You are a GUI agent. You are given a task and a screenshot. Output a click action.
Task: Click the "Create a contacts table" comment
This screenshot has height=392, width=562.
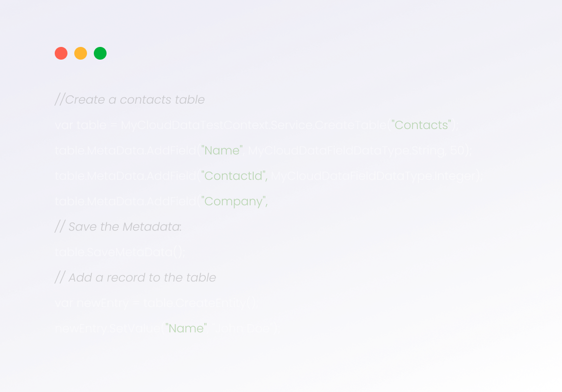pos(130,99)
